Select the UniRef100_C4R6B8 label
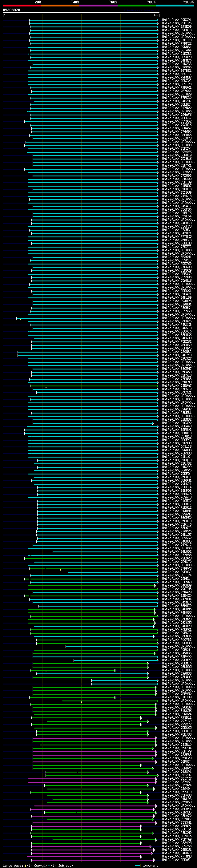Image resolution: width=197 pixels, height=868 pixels. pyautogui.click(x=176, y=338)
